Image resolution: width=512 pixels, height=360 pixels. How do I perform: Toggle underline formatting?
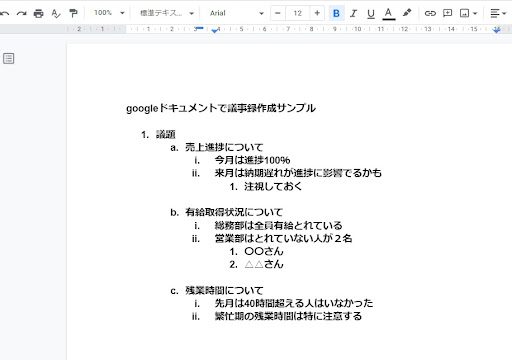point(371,14)
